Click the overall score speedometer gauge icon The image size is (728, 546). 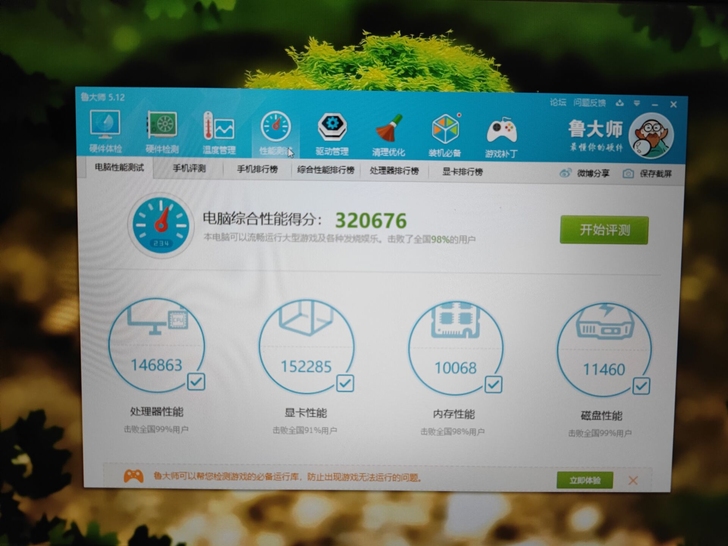(161, 225)
